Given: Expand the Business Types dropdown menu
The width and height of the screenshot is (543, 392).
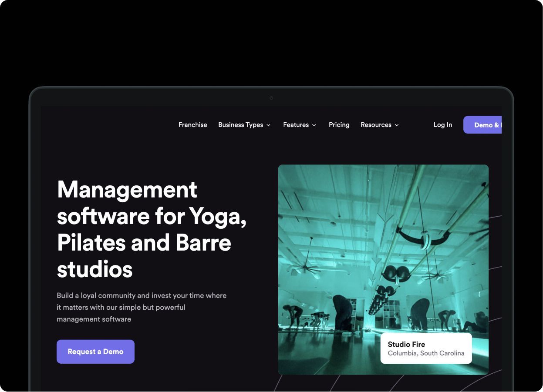Looking at the screenshot, I should (244, 125).
